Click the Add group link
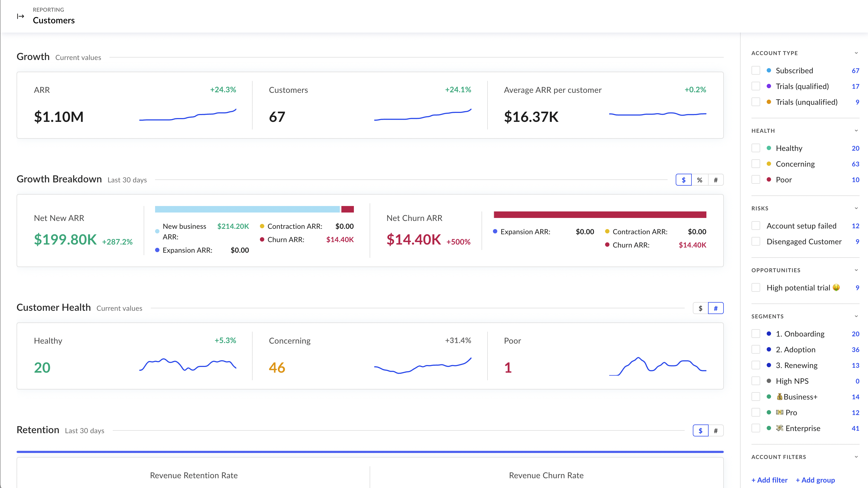Viewport: 868px width, 488px height. tap(815, 480)
